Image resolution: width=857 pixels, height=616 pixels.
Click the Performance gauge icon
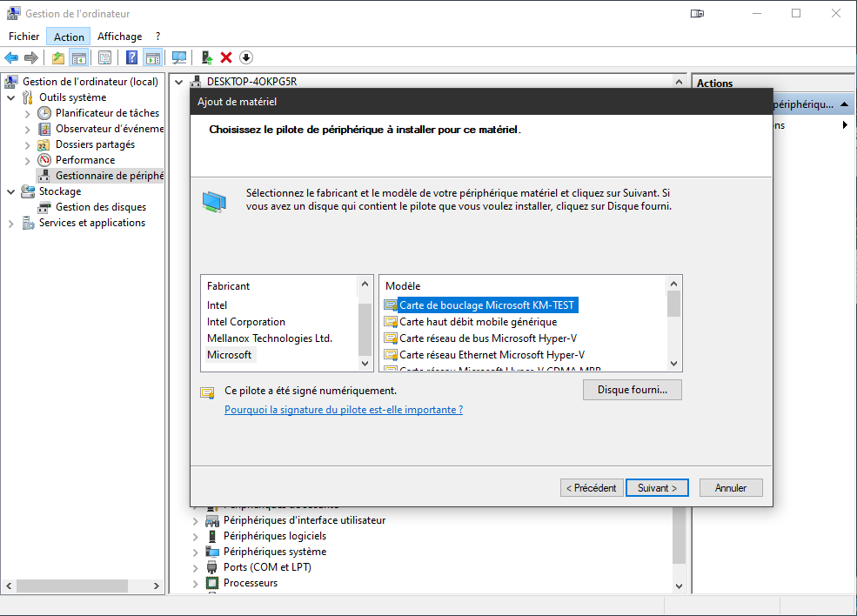pos(44,160)
